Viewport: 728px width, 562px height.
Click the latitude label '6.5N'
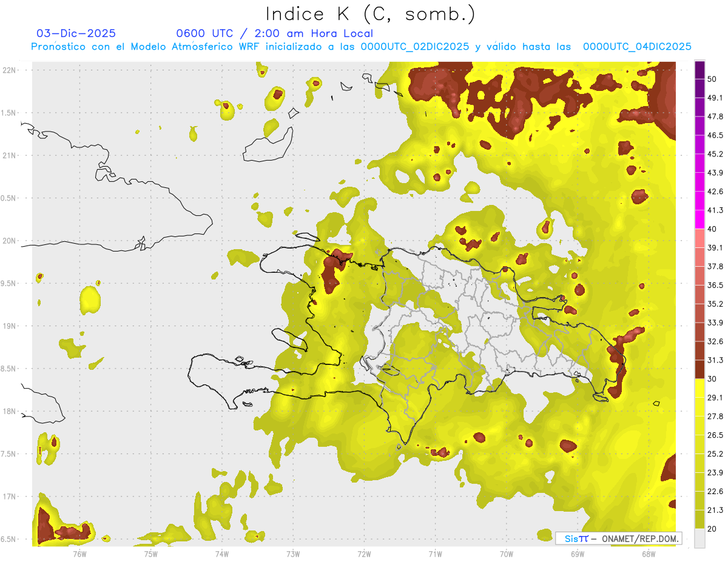(9, 540)
